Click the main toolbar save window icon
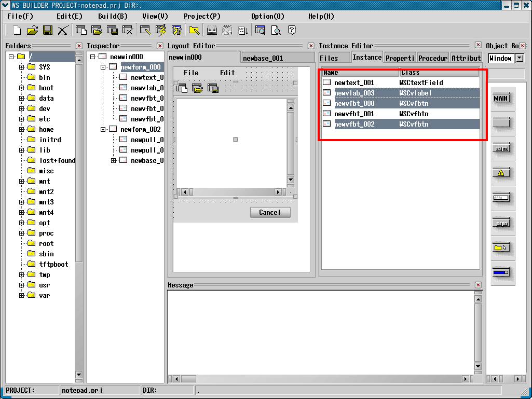 pyautogui.click(x=112, y=30)
